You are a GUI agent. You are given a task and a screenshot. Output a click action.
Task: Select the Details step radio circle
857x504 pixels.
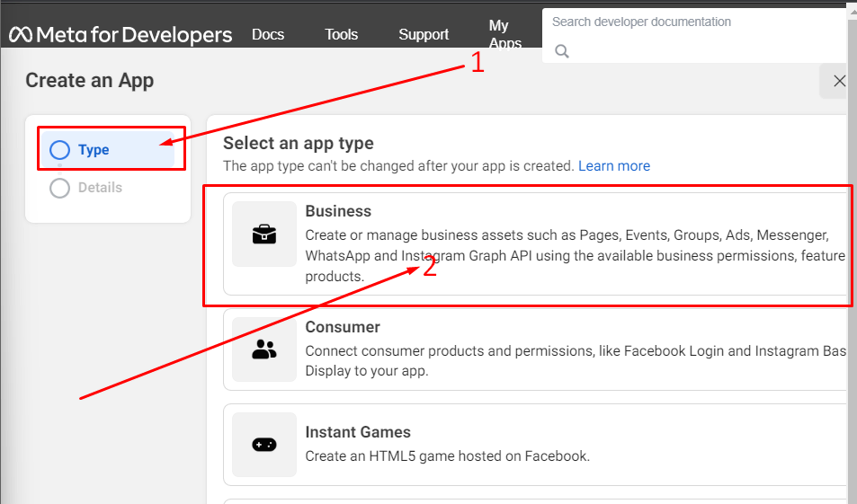click(59, 188)
